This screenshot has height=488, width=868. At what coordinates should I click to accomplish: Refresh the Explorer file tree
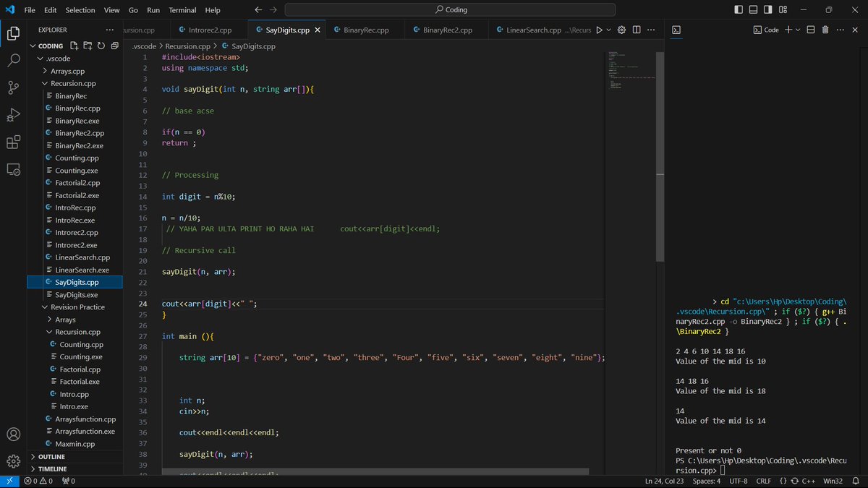[101, 46]
